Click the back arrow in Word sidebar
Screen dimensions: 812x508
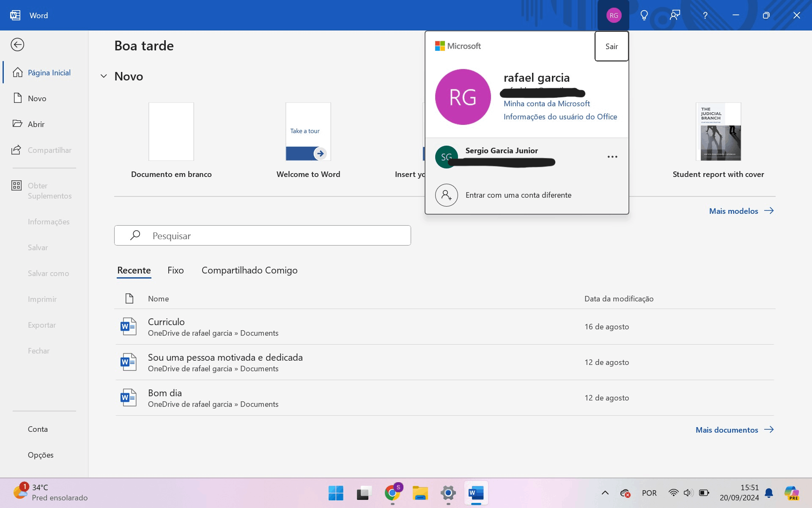point(17,44)
